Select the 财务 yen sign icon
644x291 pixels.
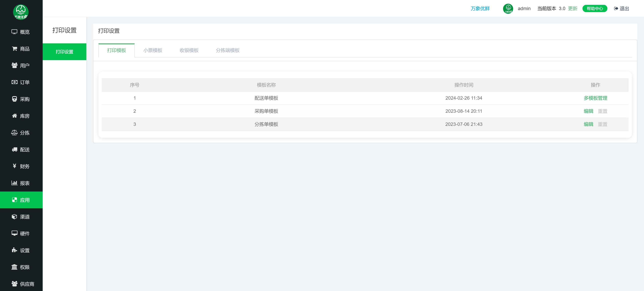click(x=14, y=166)
